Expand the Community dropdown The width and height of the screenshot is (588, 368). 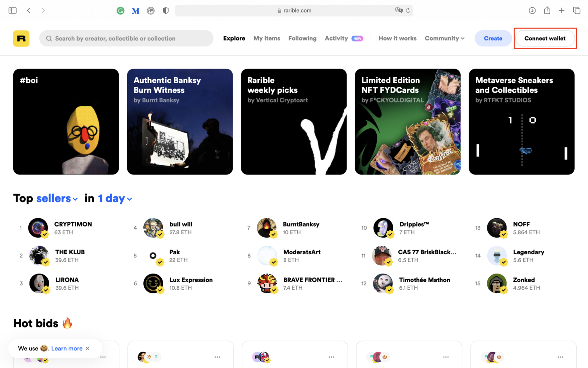coord(445,38)
